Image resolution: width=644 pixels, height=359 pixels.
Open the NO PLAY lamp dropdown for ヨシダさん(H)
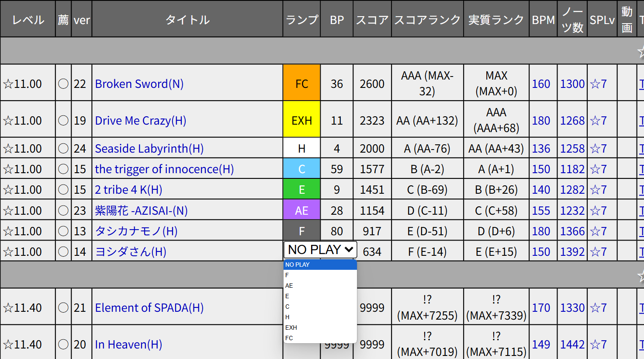coord(320,250)
